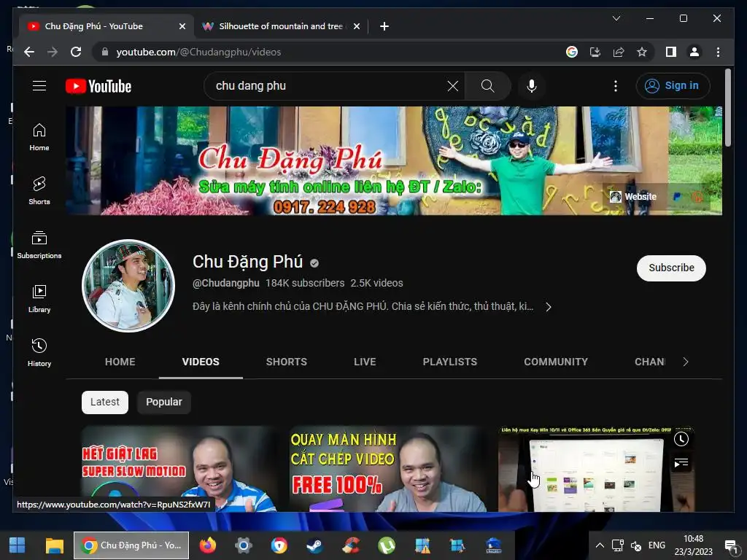The width and height of the screenshot is (747, 560).
Task: Click the verified badge next to channel name
Action: coord(314,262)
